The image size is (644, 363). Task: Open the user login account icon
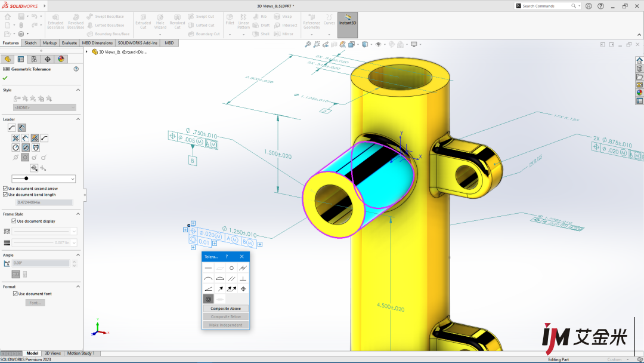589,6
